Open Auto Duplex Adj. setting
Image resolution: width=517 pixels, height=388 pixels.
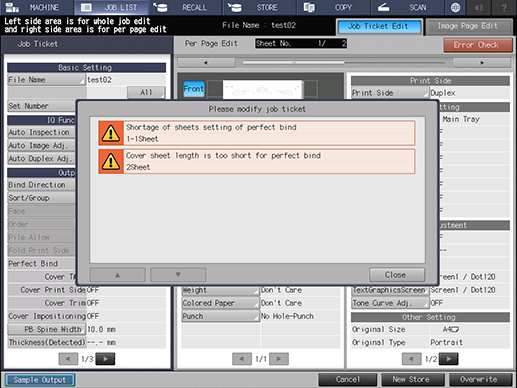42,159
